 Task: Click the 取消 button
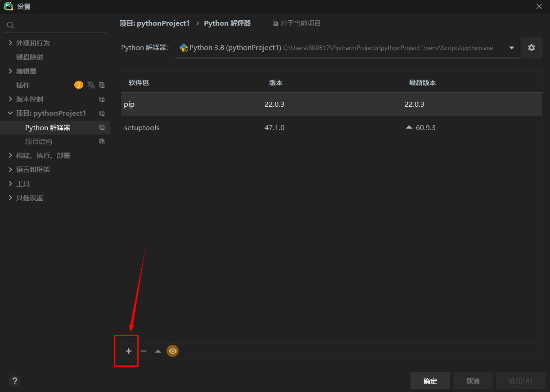pyautogui.click(x=473, y=381)
